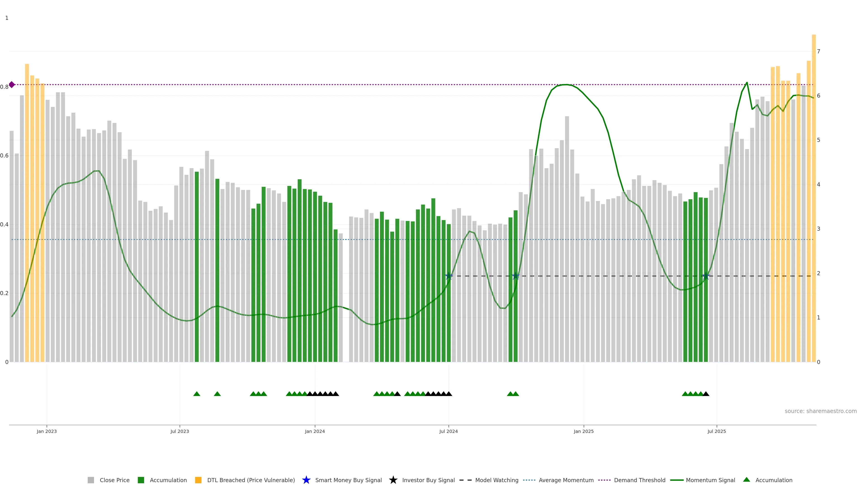Click the green Accumulation triangle legend icon
The image size is (868, 488).
(746, 480)
